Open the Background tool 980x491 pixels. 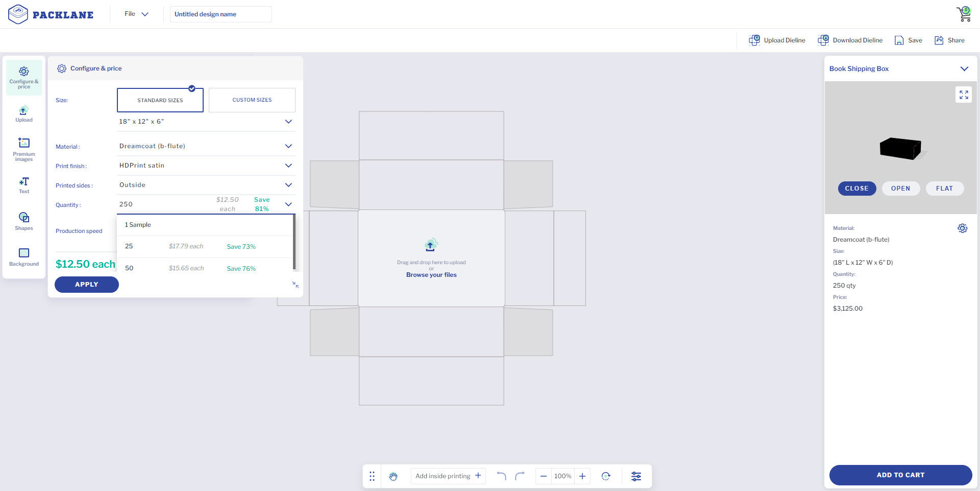point(23,256)
